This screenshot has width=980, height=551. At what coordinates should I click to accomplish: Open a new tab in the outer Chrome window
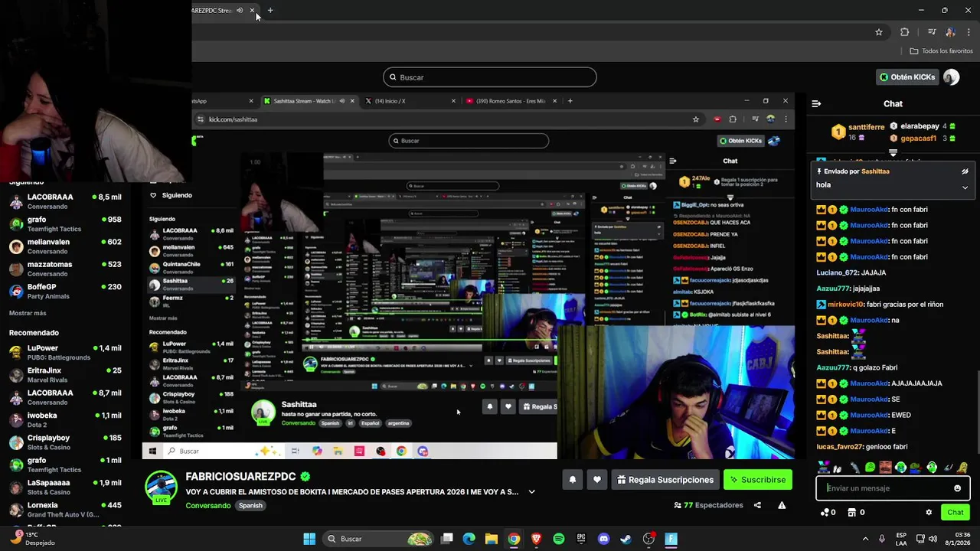[270, 10]
